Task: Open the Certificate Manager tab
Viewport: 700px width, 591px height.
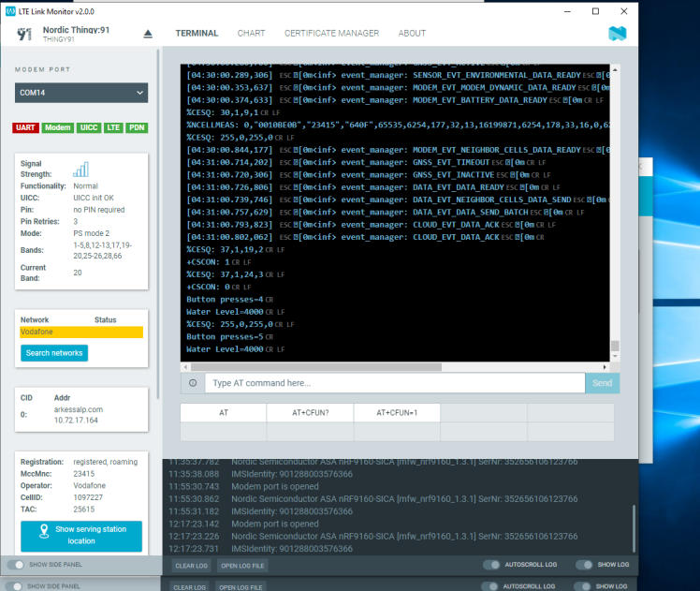Action: click(x=331, y=34)
